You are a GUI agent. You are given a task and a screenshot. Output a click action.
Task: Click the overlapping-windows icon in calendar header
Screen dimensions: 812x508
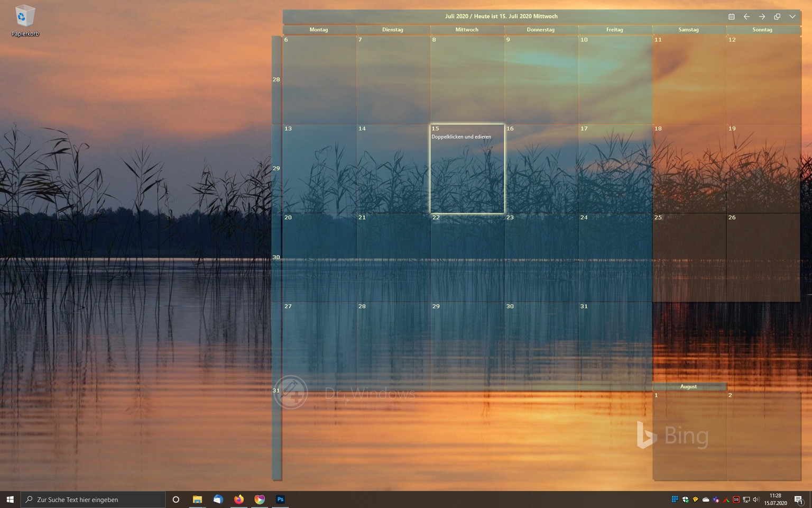(x=777, y=16)
